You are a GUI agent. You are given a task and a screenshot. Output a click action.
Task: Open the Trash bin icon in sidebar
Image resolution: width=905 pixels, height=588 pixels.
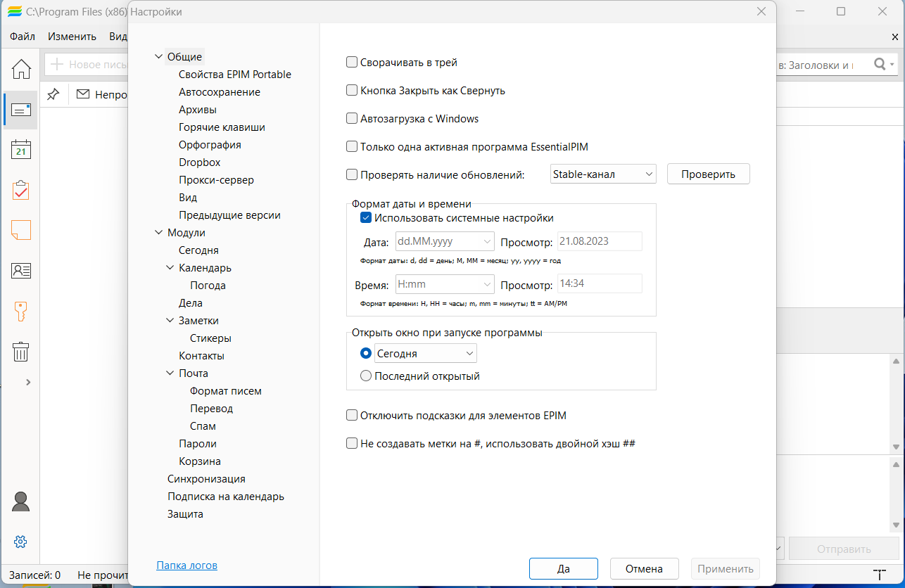coord(21,351)
